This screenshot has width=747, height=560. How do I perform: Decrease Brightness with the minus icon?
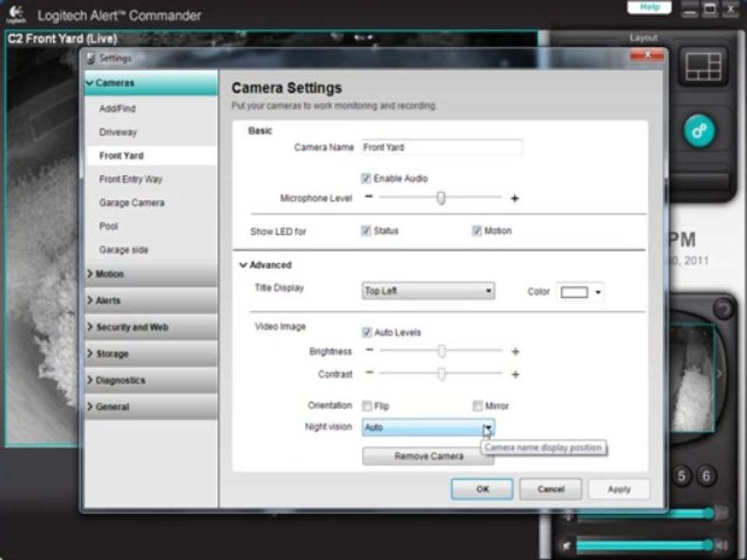coord(369,350)
